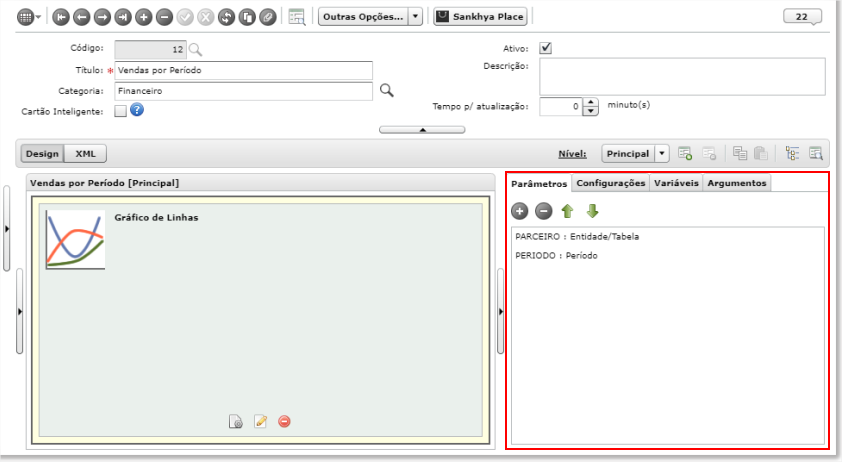The height and width of the screenshot is (462, 842).
Task: Move parameter down with green arrow
Action: pos(592,211)
